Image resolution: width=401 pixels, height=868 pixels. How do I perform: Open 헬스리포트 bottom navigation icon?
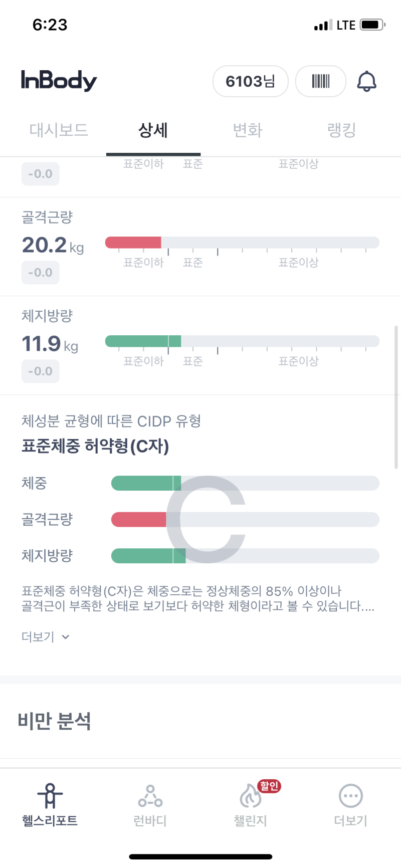point(50,796)
